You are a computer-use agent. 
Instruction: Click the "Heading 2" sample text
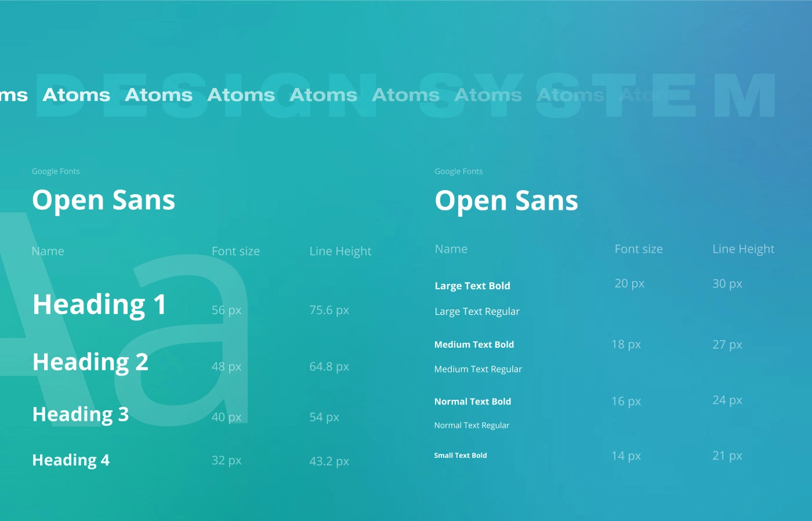coord(90,363)
